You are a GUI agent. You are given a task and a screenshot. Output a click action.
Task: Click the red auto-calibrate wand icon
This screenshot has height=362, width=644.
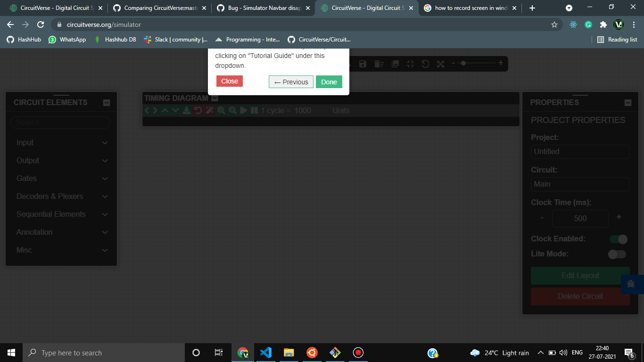(210, 110)
